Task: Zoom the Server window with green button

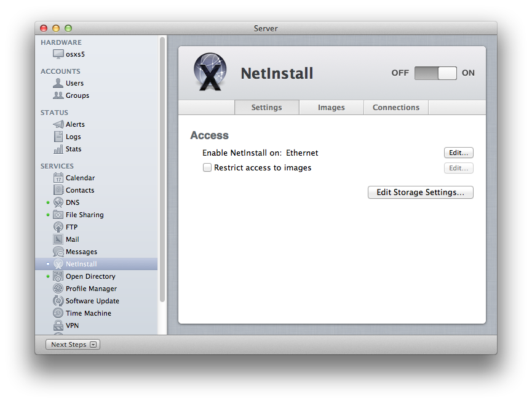Action: [68, 28]
